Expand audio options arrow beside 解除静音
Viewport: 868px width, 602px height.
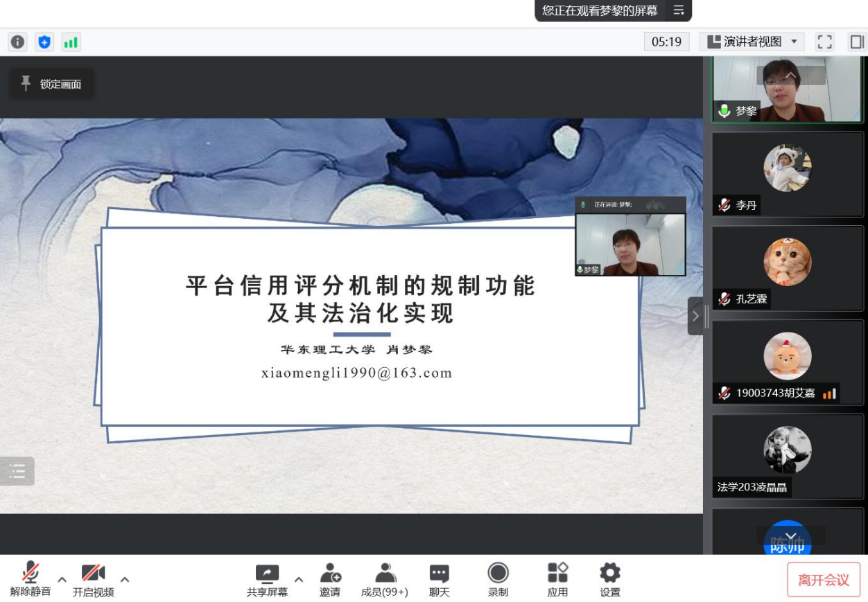click(x=62, y=579)
